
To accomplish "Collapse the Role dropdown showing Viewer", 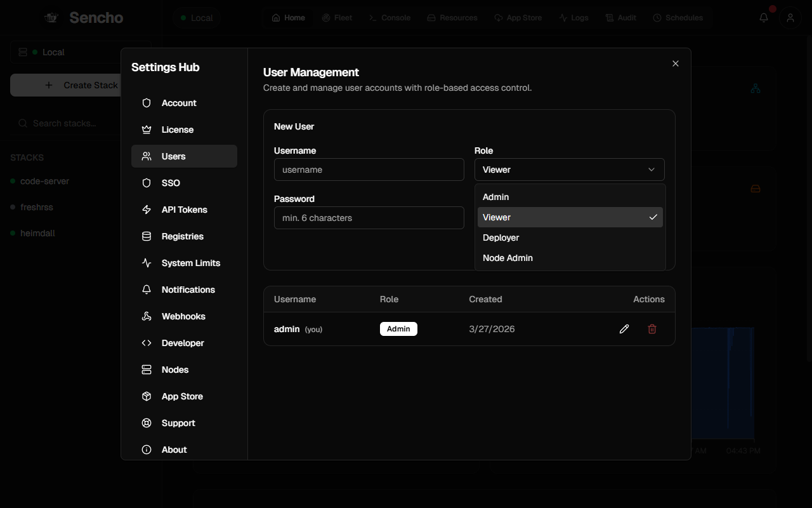I will 570,170.
